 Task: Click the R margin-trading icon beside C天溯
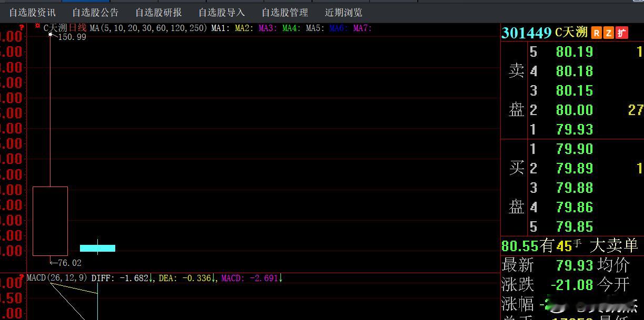tap(596, 33)
